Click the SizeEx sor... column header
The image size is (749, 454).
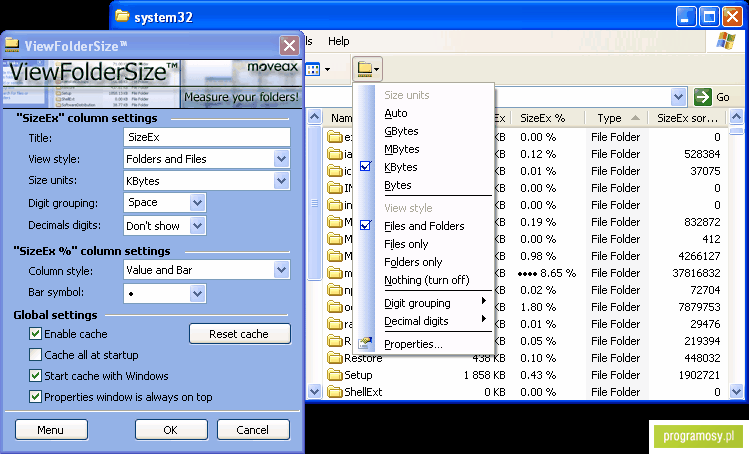(x=687, y=118)
